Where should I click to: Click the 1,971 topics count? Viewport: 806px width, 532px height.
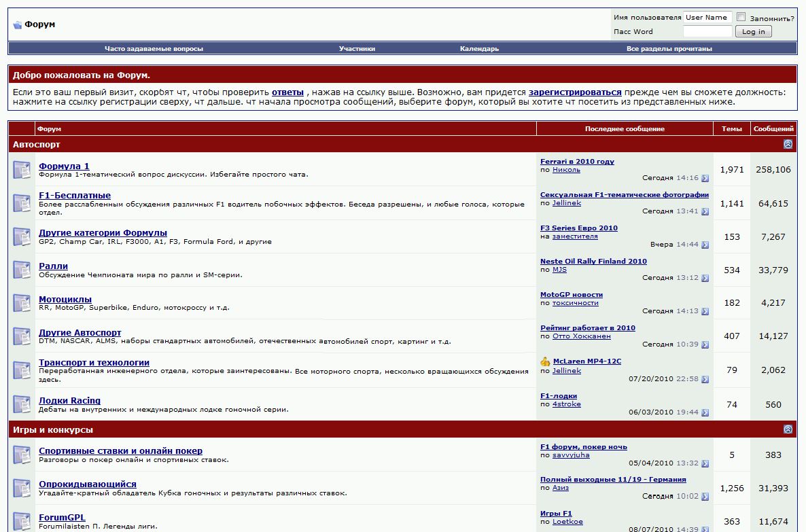pyautogui.click(x=732, y=169)
